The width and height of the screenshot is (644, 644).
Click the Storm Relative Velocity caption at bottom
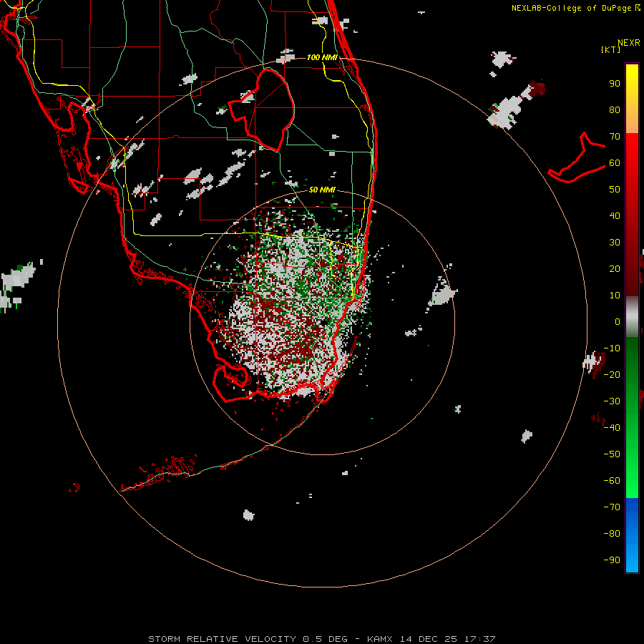[321, 639]
